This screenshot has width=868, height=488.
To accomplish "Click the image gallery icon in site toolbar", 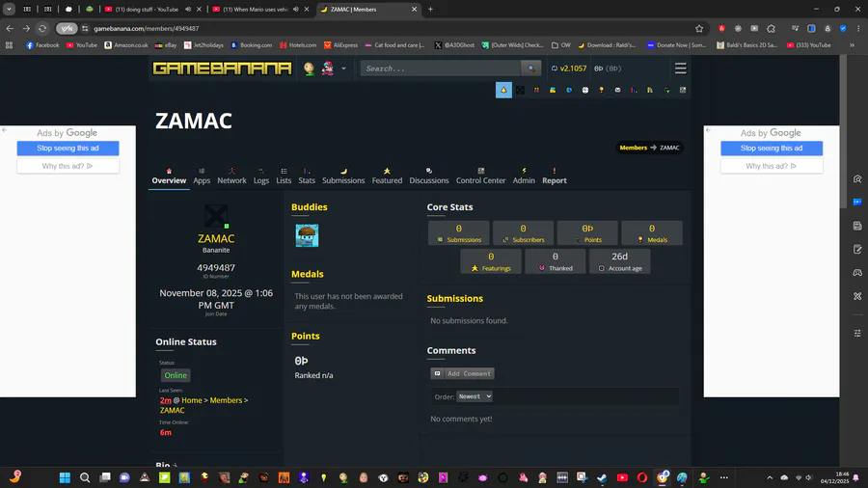I will click(683, 91).
